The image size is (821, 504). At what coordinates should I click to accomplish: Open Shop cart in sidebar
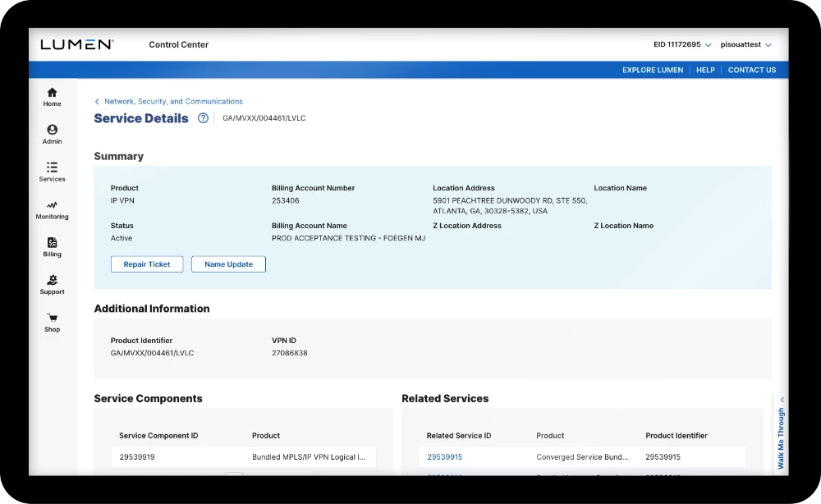tap(52, 323)
